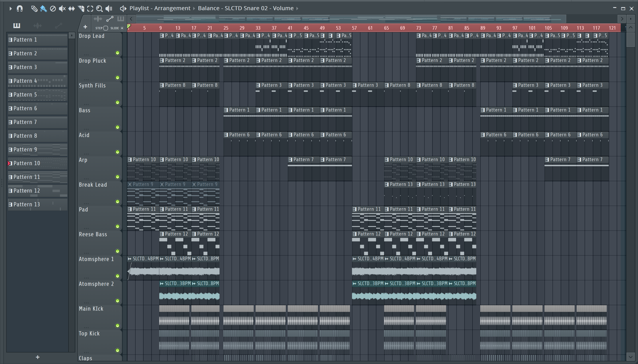This screenshot has width=638, height=364.
Task: Click the speaker icon before Playlist title
Action: (x=123, y=8)
